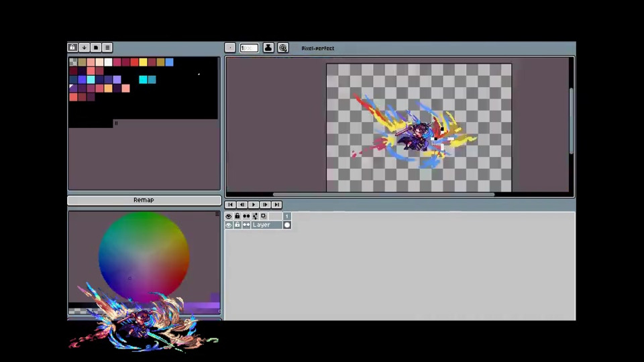Click the dynamics icon beside the ink button
Viewport: 644px width, 362px height.
click(x=283, y=48)
